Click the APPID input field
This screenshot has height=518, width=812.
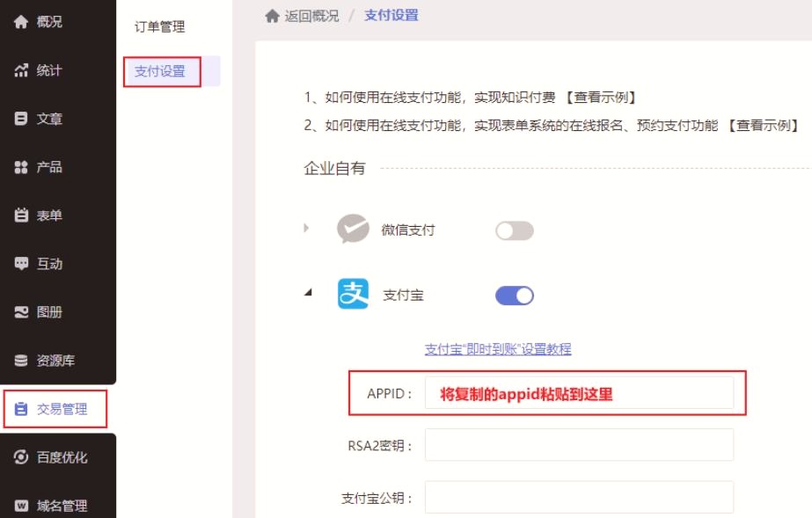pyautogui.click(x=579, y=393)
